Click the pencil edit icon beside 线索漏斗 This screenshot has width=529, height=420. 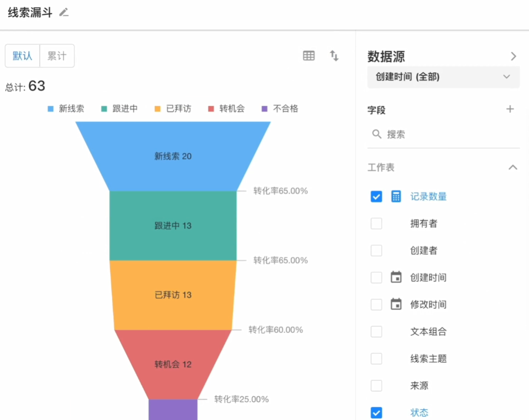click(x=64, y=13)
